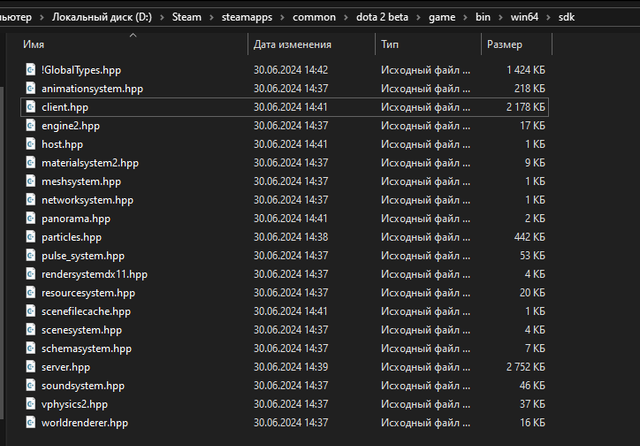Select file name client.hpp

[x=65, y=107]
